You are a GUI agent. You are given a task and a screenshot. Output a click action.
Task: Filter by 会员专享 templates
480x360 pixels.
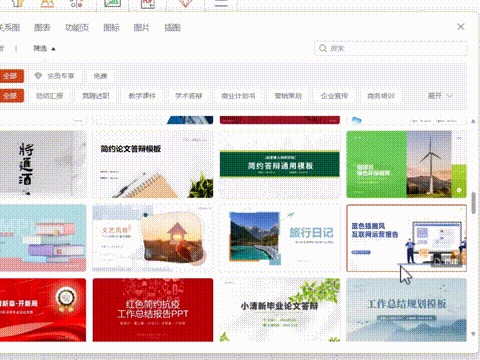(55, 76)
